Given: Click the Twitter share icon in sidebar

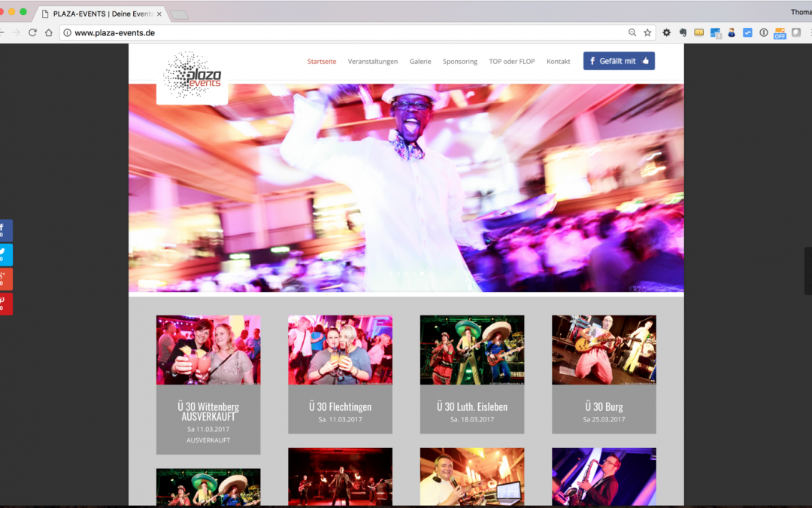Looking at the screenshot, I should (x=6, y=254).
